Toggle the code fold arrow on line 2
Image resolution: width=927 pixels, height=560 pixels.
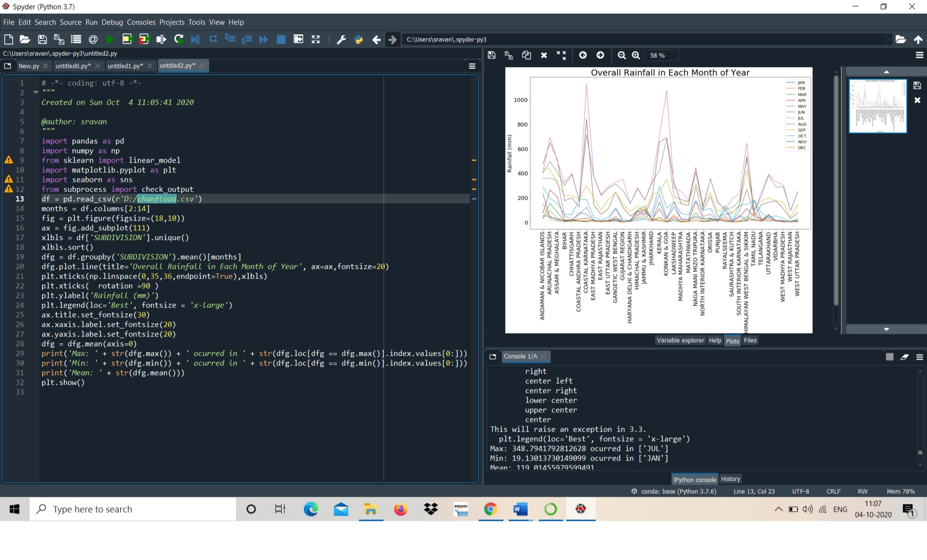coord(36,92)
